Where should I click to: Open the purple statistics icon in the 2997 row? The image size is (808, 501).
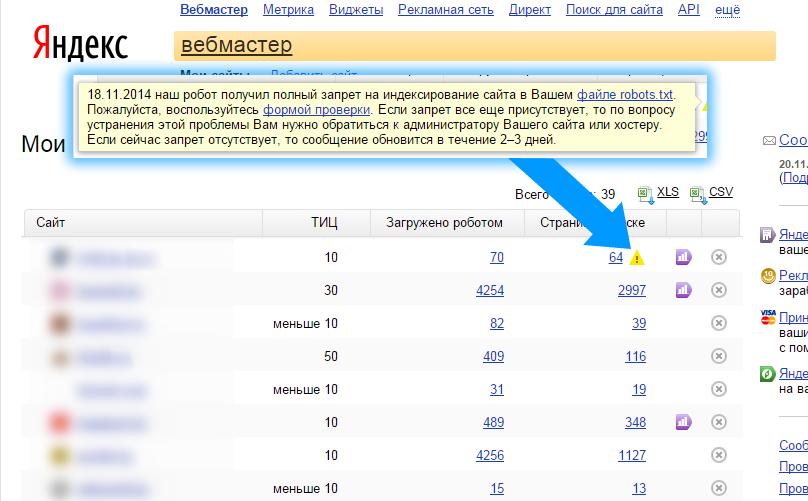click(683, 290)
